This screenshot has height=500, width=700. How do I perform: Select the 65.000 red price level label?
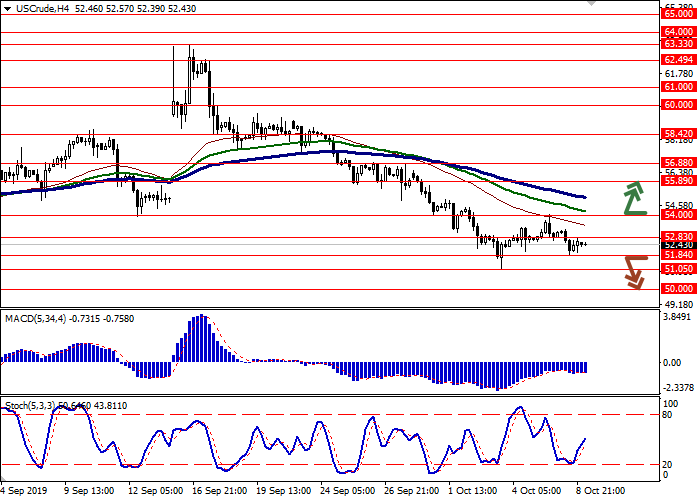pyautogui.click(x=678, y=14)
